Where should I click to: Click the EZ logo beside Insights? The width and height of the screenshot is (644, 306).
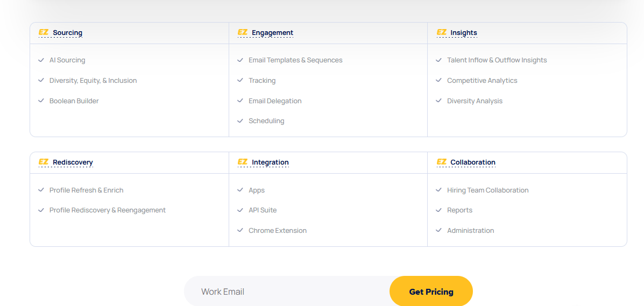coord(442,32)
